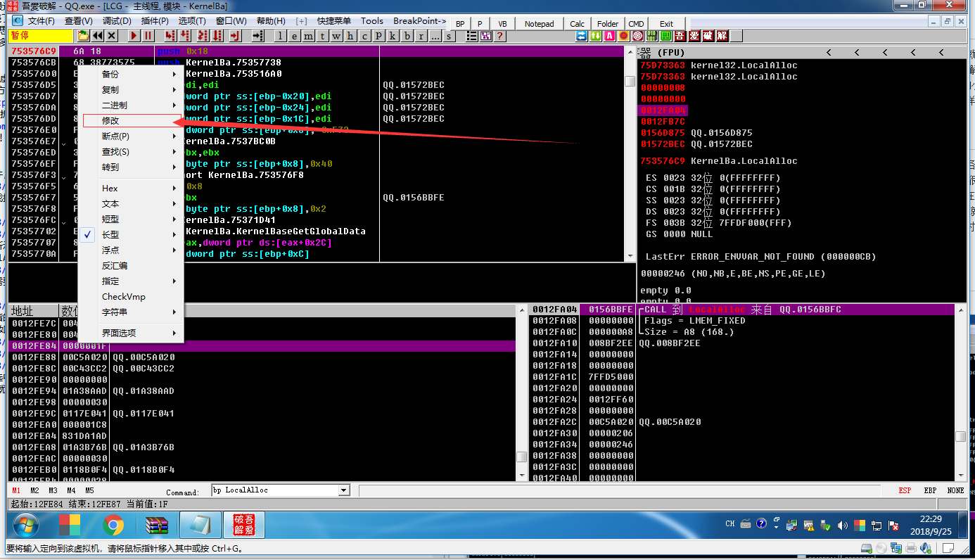Open the Command combo box dropdown arrow
This screenshot has width=975, height=560.
coord(344,490)
